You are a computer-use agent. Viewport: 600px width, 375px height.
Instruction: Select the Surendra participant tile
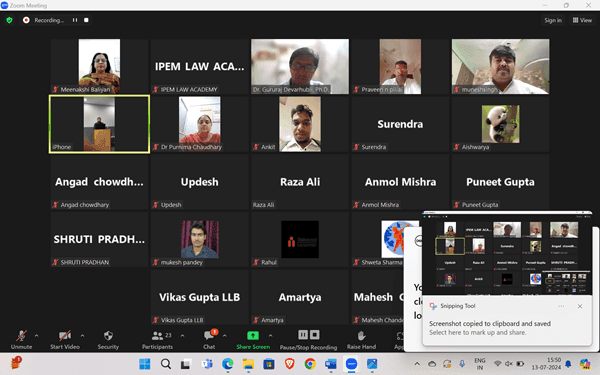(x=400, y=124)
